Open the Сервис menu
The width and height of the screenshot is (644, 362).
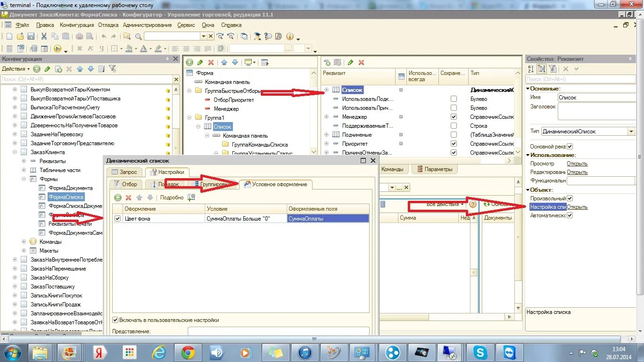186,25
